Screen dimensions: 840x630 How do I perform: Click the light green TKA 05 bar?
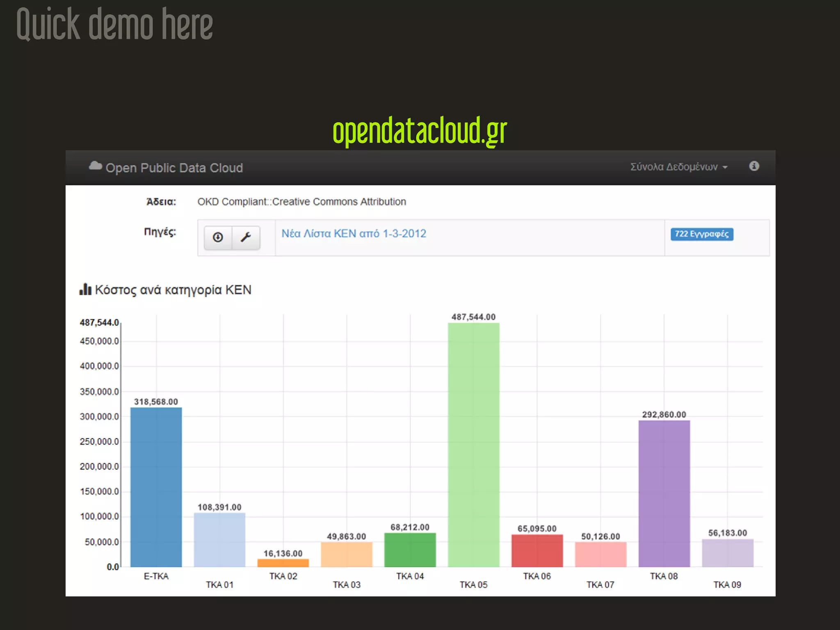[x=473, y=445]
